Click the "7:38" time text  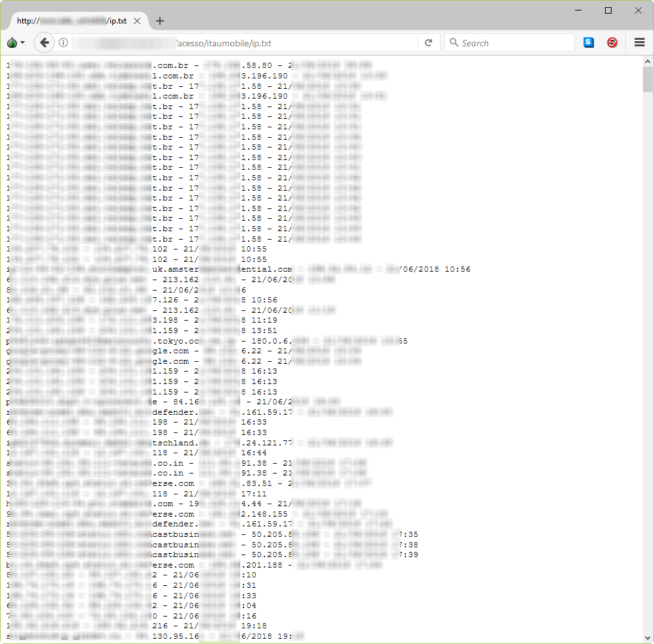click(409, 545)
